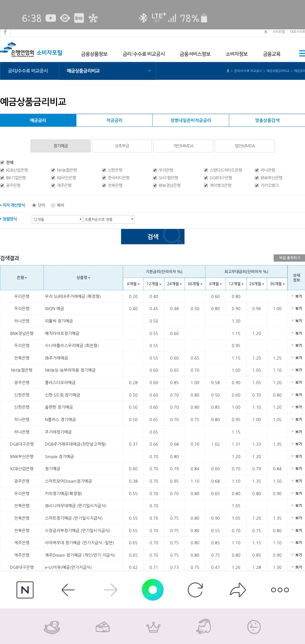Switch to 맞춤상품검색 tab
The width and height of the screenshot is (305, 644).
267,120
